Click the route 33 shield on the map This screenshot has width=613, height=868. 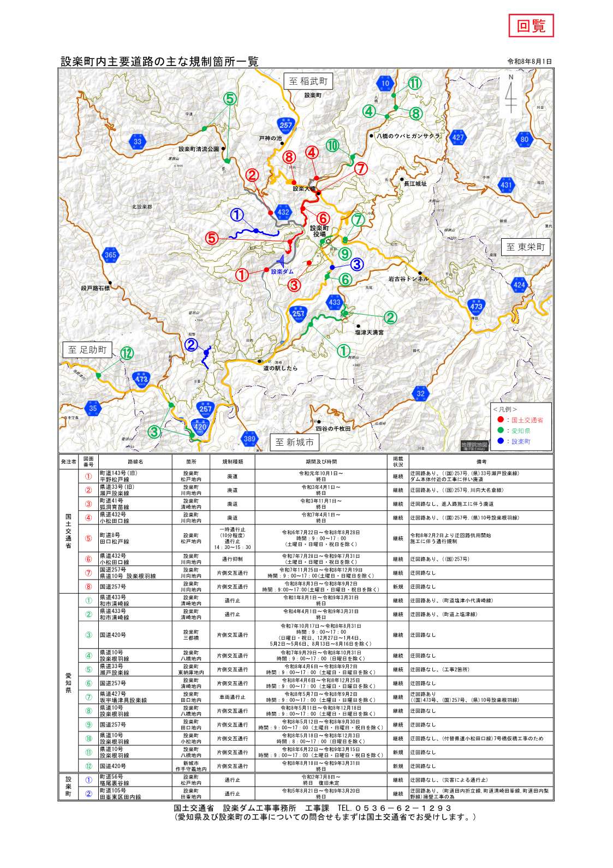pyautogui.click(x=138, y=141)
